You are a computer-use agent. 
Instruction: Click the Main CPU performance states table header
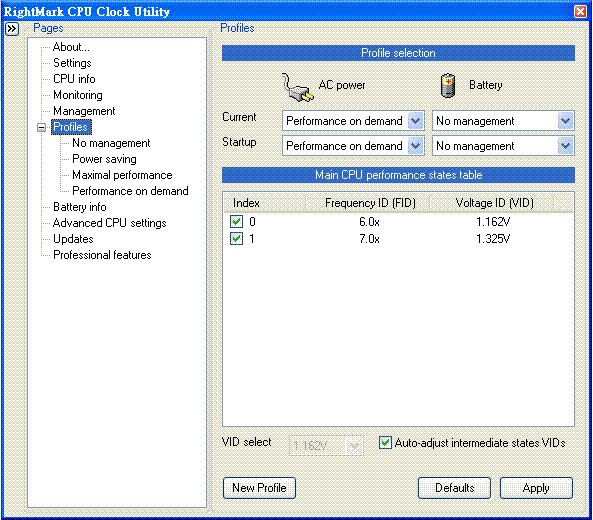tap(398, 175)
